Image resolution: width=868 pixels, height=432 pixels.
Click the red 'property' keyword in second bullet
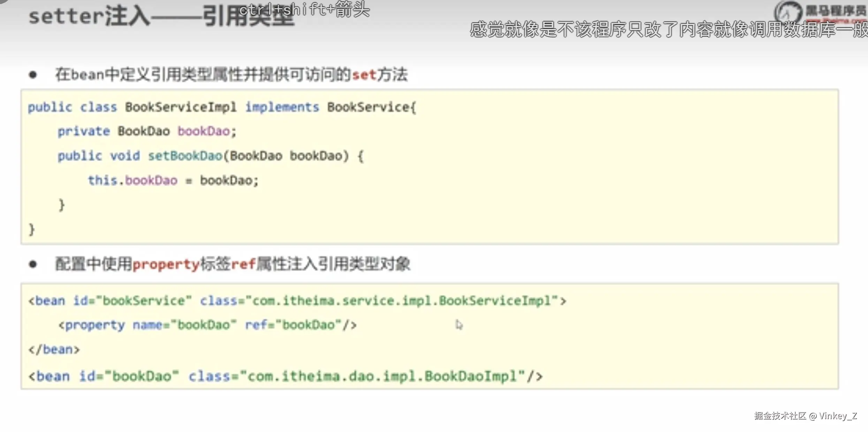(x=166, y=264)
